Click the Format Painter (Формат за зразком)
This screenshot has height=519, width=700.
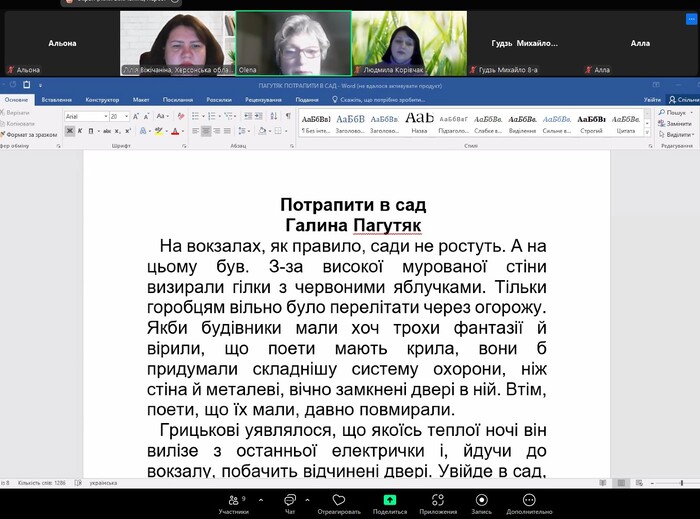coord(29,134)
